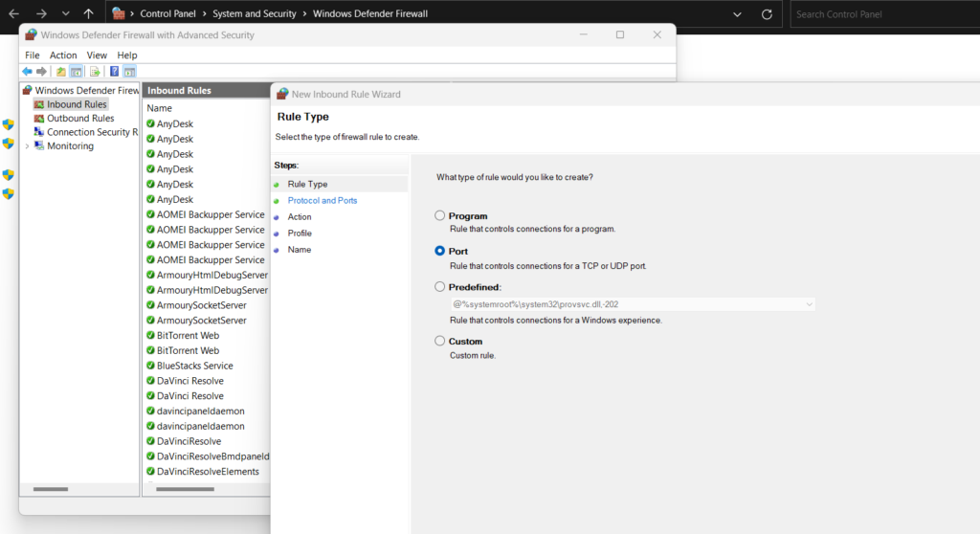
Task: Expand the Monitoring tree node
Action: coord(27,146)
